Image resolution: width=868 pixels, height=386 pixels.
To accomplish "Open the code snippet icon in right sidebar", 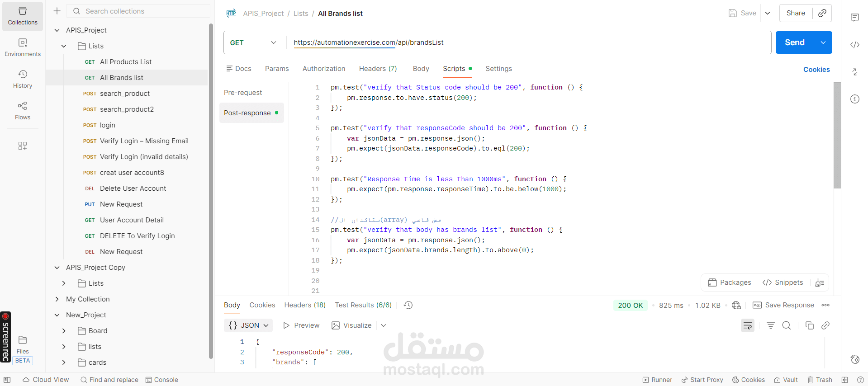I will point(855,45).
